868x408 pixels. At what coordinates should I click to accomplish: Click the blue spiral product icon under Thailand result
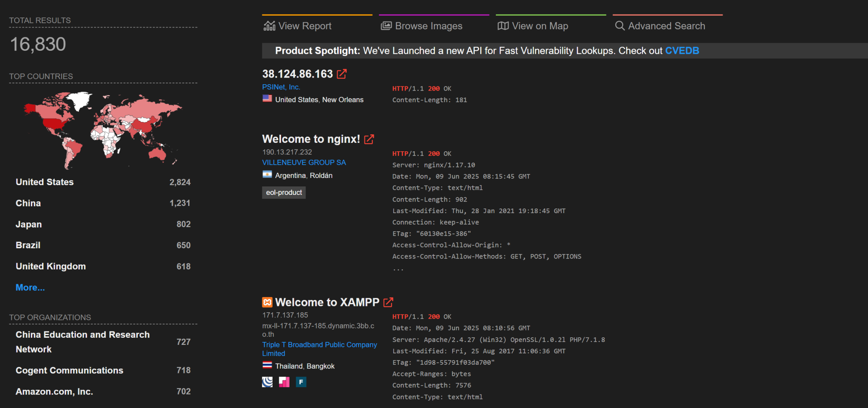pyautogui.click(x=267, y=382)
